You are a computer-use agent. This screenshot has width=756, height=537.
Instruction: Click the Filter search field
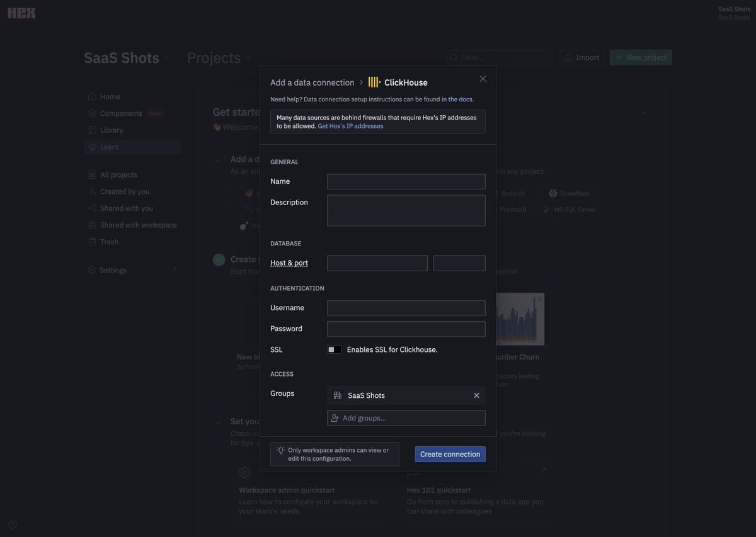(499, 57)
